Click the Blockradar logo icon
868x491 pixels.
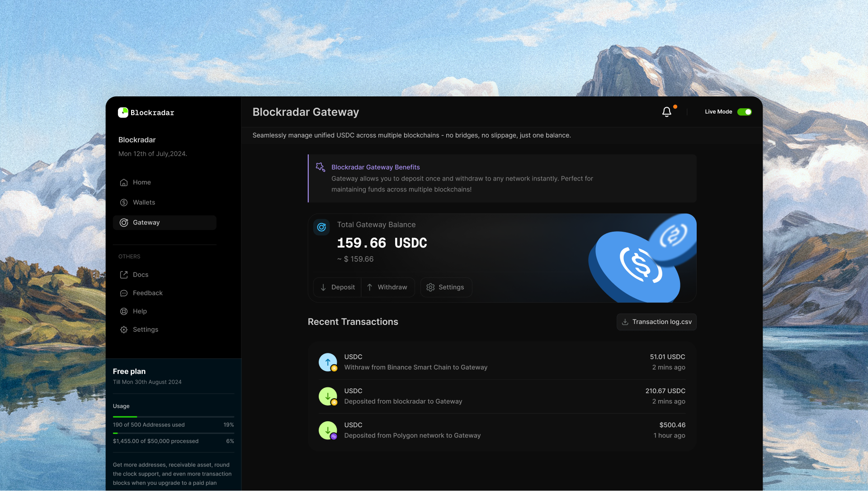(x=123, y=112)
